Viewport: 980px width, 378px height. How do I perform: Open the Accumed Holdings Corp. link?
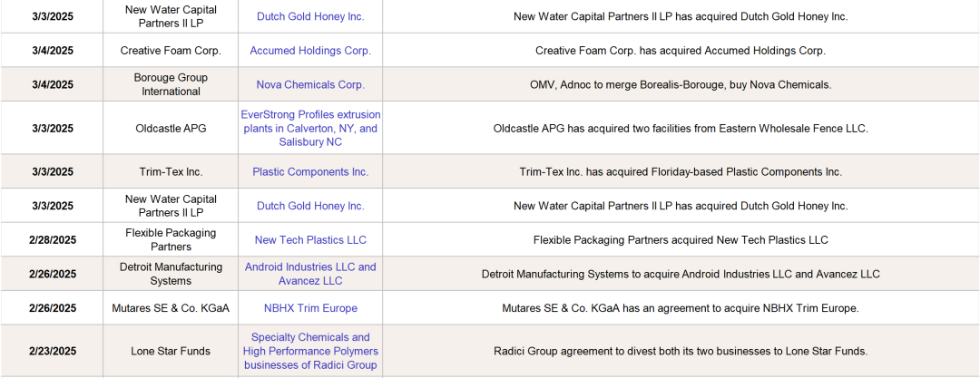pos(310,51)
